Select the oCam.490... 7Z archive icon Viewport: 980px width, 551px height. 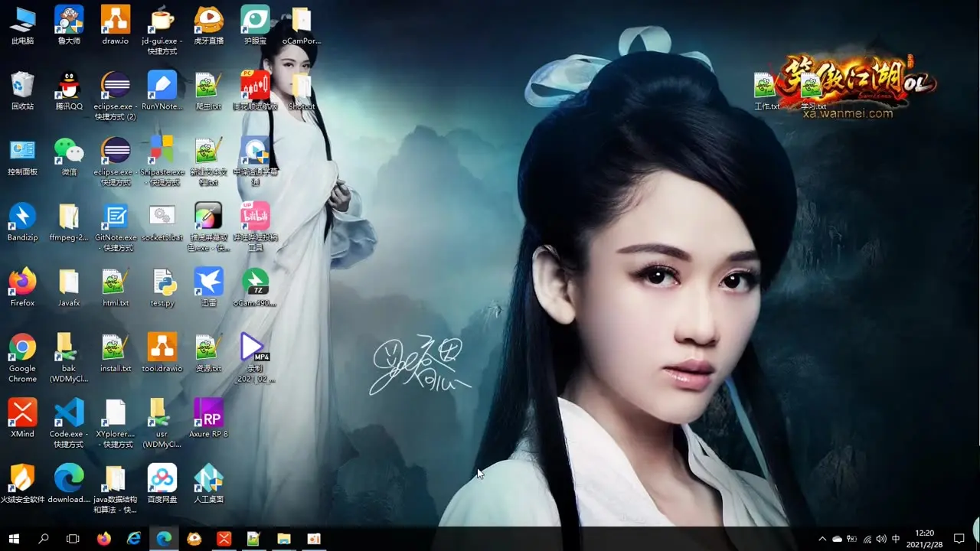coord(255,287)
